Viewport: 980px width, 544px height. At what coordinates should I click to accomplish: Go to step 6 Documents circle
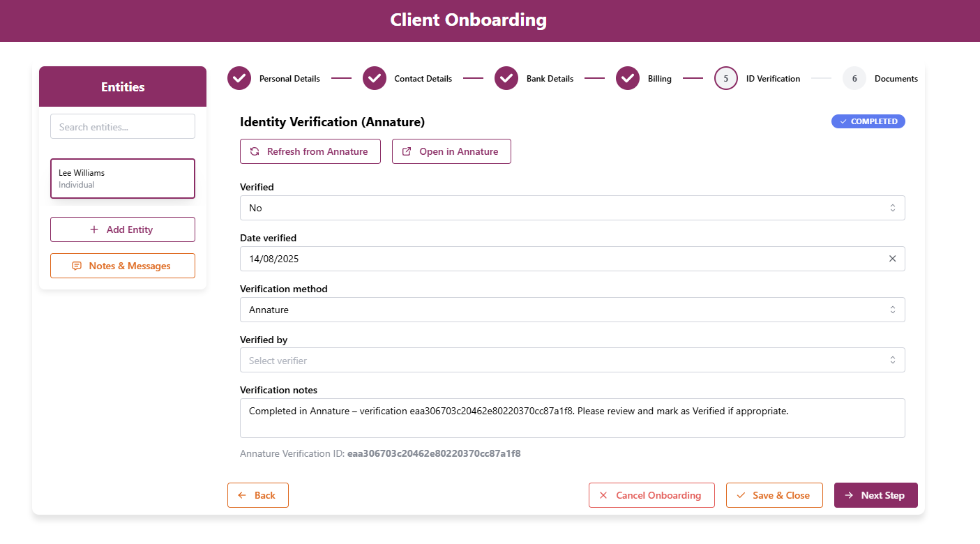(x=854, y=79)
